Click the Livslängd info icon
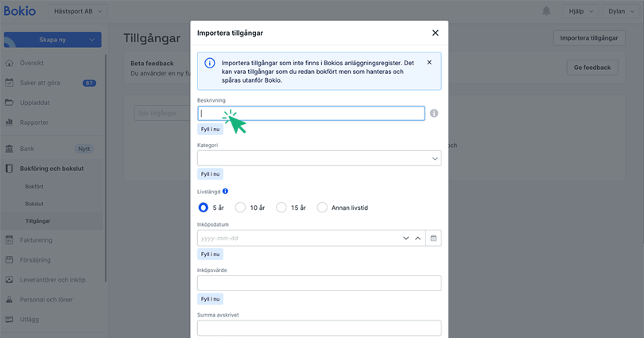Viewport: 644px width, 338px height. coord(226,192)
